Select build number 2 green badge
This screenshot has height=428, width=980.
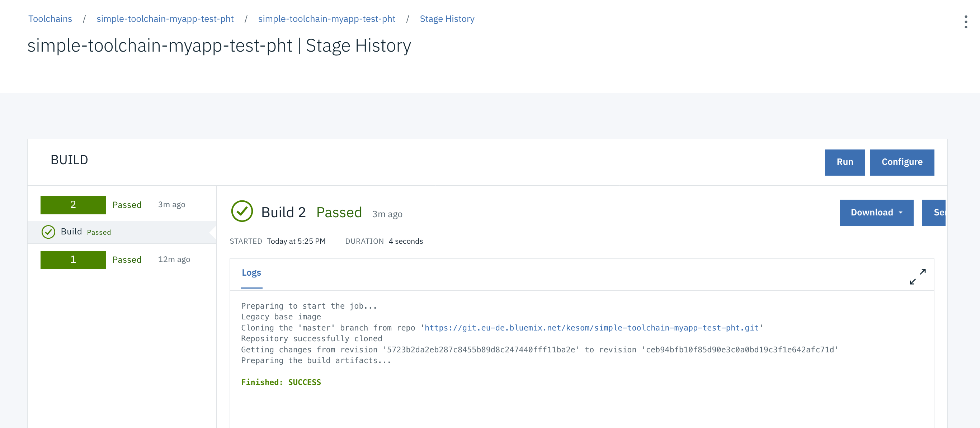click(x=73, y=205)
